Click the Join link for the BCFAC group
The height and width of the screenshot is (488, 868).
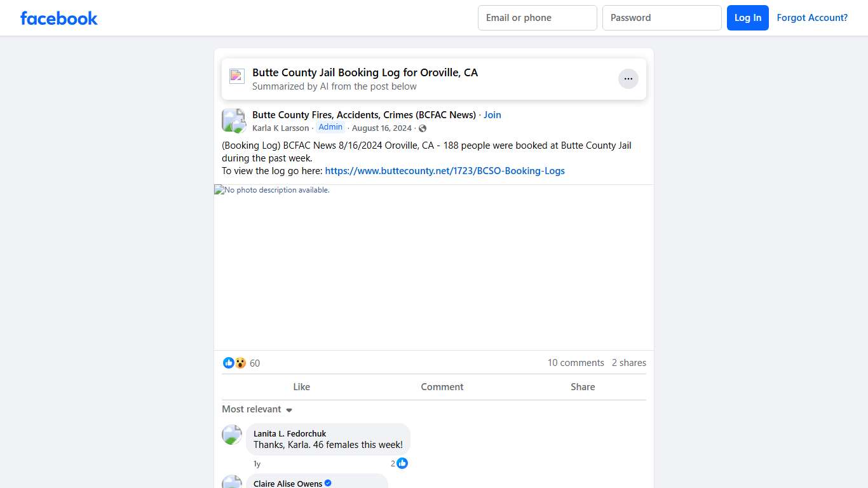click(492, 114)
